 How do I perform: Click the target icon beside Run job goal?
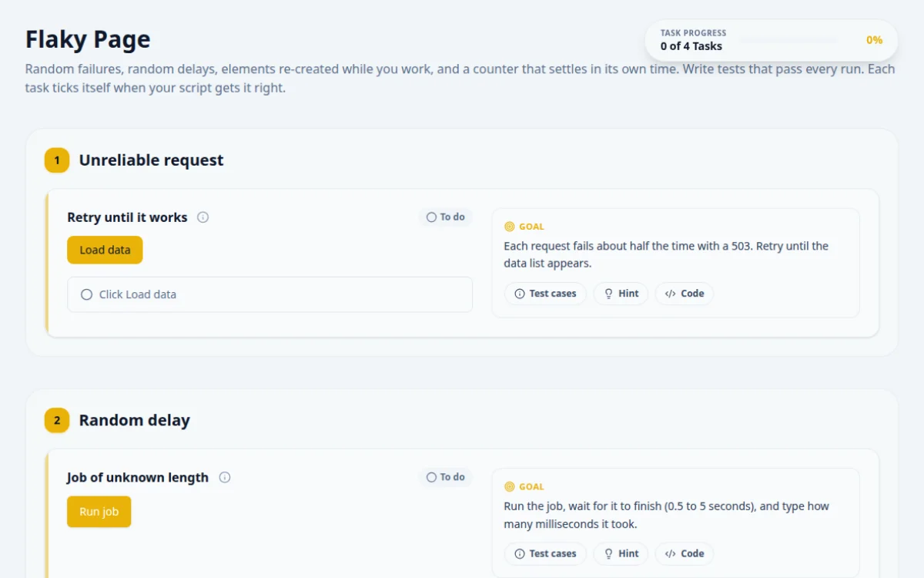tap(509, 486)
